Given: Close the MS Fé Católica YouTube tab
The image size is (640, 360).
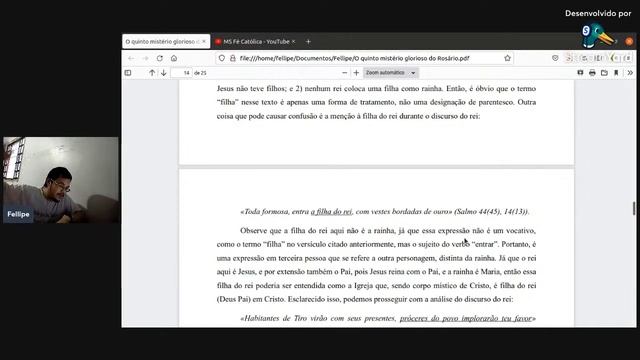Looking at the screenshot, I should point(293,42).
